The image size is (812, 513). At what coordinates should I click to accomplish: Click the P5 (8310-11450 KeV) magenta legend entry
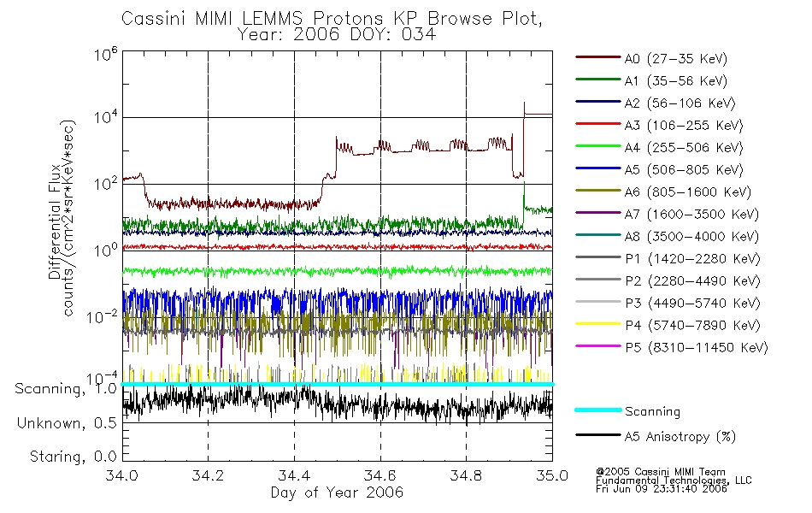[x=672, y=346]
